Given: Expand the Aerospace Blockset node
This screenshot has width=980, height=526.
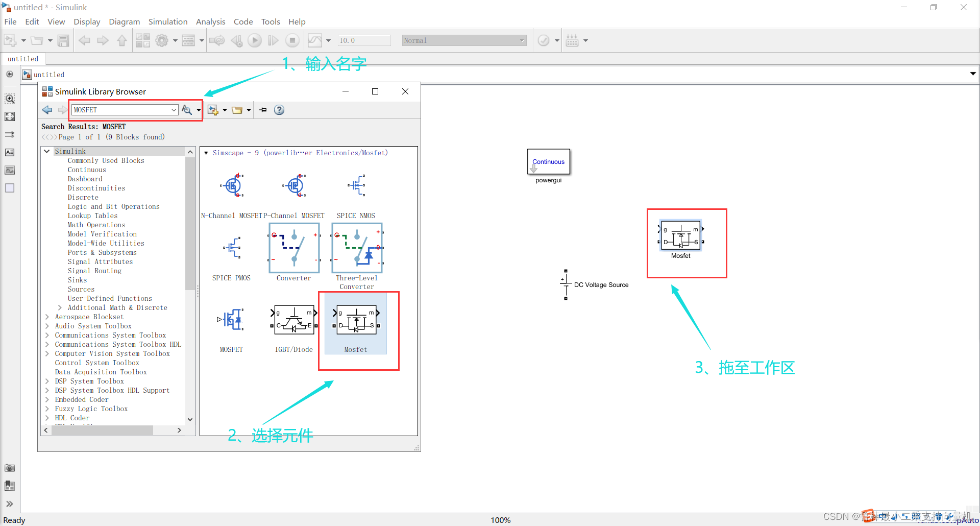Looking at the screenshot, I should coord(47,317).
